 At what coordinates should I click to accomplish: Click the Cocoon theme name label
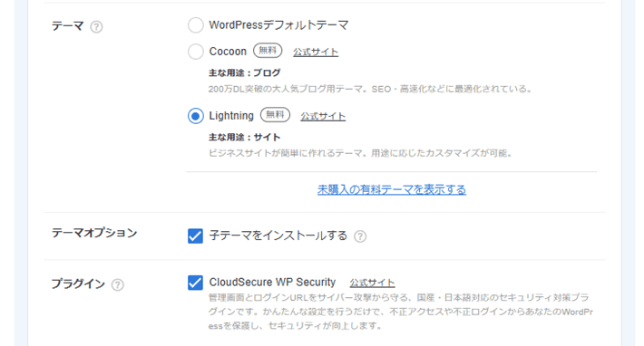[228, 52]
